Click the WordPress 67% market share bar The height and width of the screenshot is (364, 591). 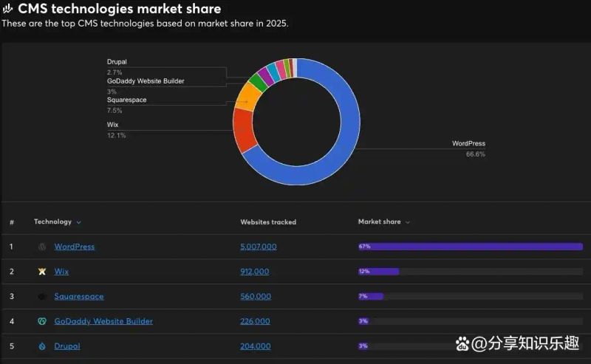point(471,247)
